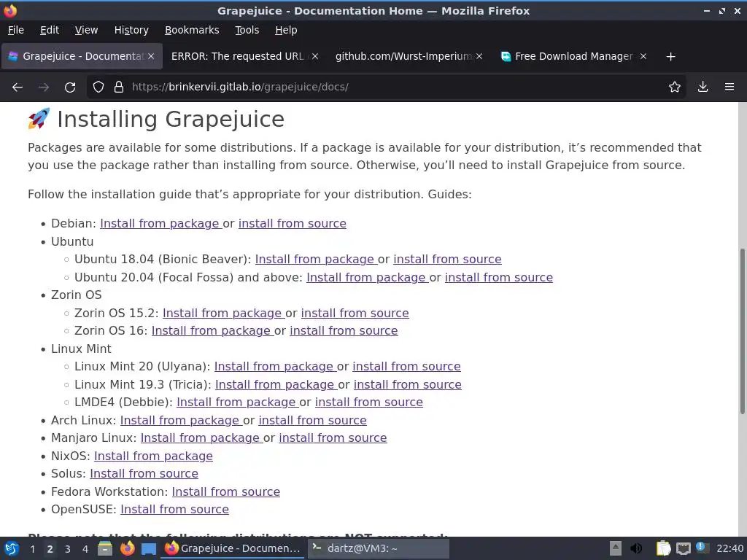Open Zorin OS 15.2 Install from package
747x560 pixels.
(x=223, y=313)
